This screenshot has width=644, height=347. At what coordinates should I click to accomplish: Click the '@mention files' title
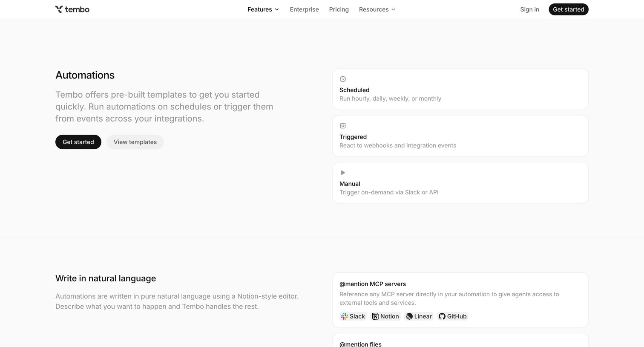click(x=360, y=344)
